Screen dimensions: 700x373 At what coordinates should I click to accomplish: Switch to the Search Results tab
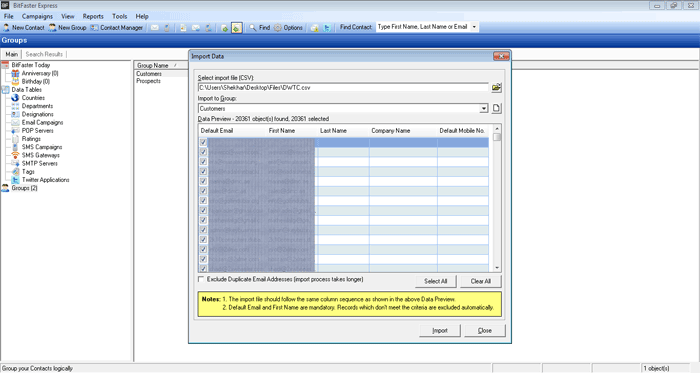pyautogui.click(x=44, y=54)
